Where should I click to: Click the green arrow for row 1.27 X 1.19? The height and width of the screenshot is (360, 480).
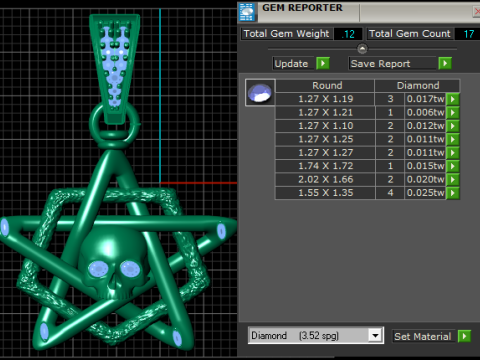click(453, 99)
